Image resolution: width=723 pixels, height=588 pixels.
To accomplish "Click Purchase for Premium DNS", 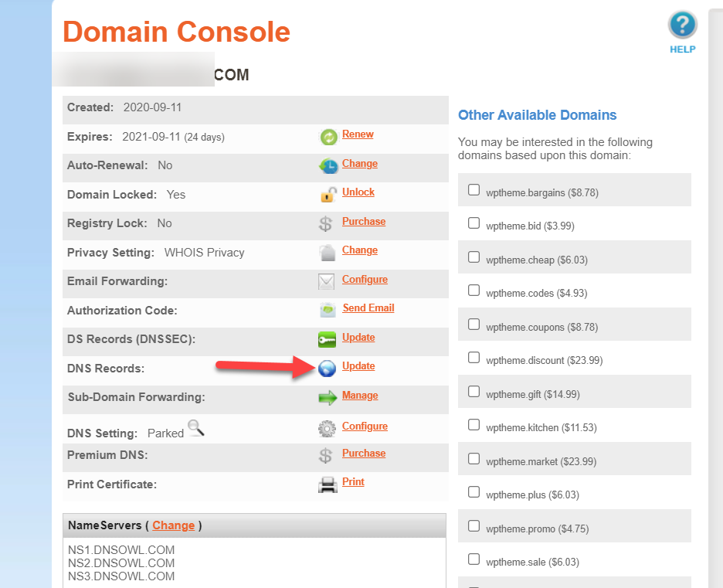I will [x=364, y=454].
